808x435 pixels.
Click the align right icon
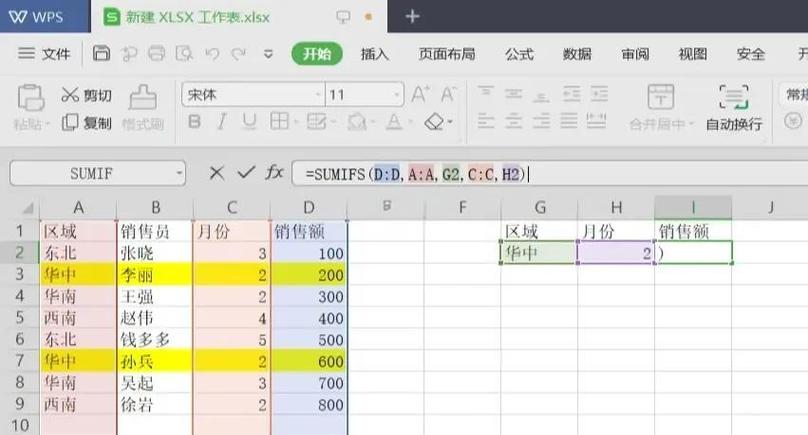pos(541,121)
